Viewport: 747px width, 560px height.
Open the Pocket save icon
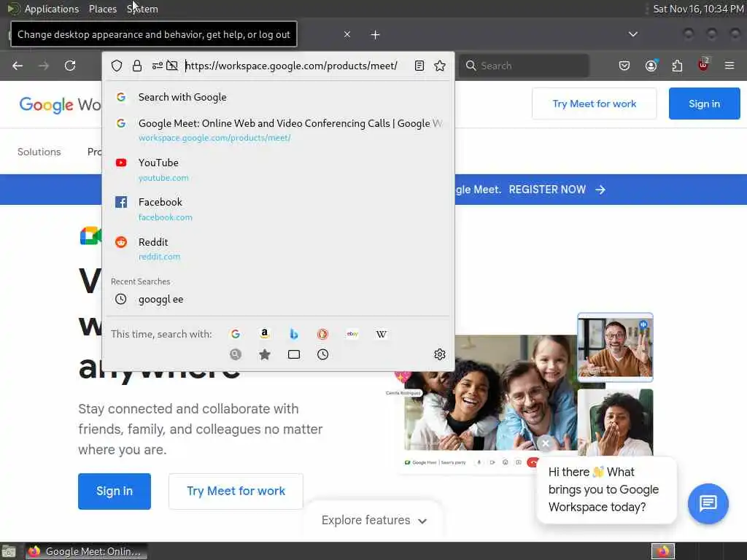tap(624, 66)
